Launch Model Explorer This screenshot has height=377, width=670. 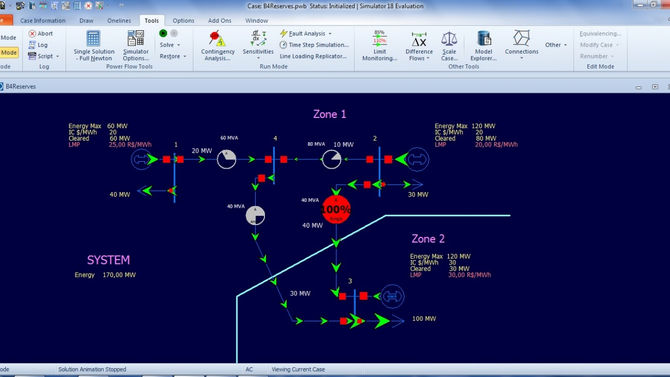484,46
